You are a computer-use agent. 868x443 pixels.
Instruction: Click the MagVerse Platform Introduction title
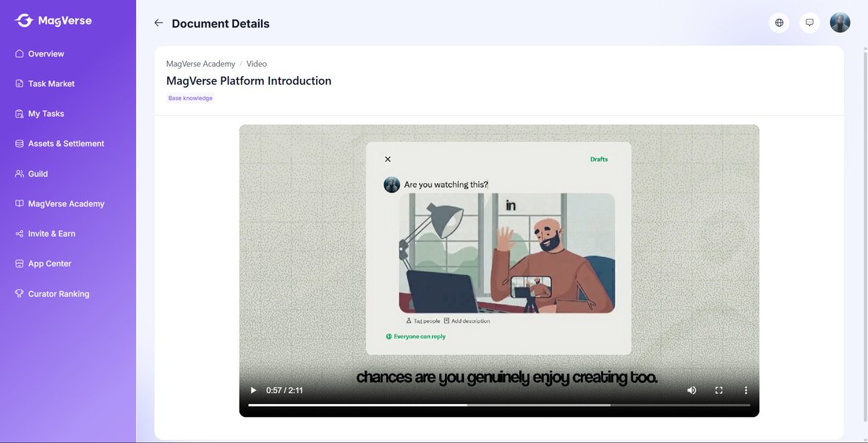coord(249,81)
